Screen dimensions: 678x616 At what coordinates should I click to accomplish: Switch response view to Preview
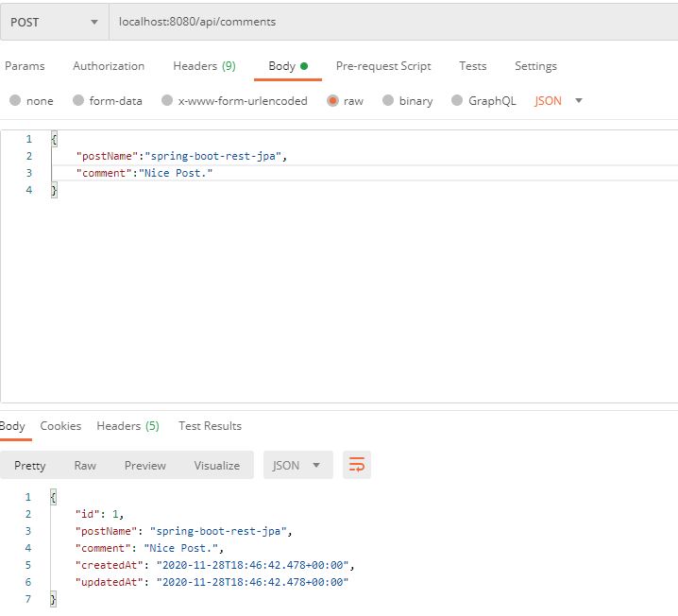tap(144, 466)
